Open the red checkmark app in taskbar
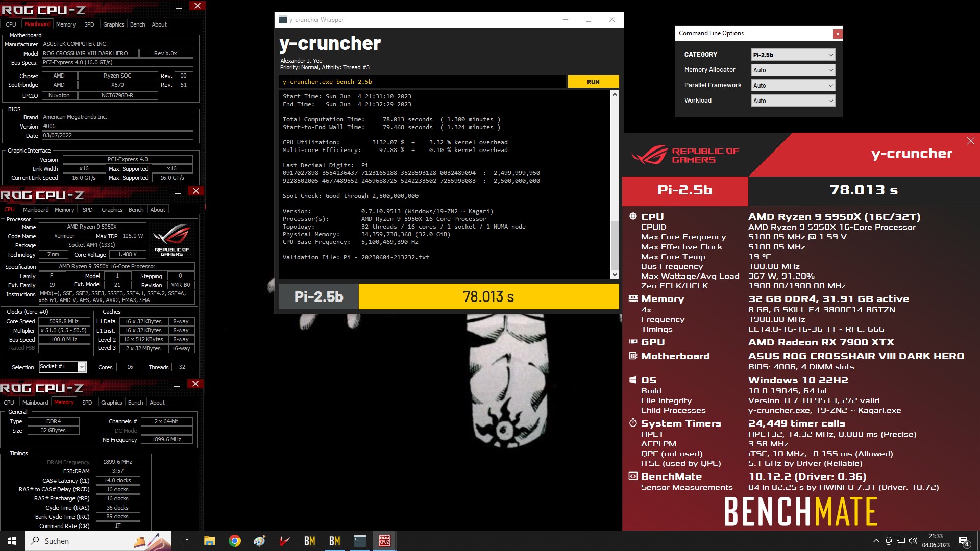 285,541
